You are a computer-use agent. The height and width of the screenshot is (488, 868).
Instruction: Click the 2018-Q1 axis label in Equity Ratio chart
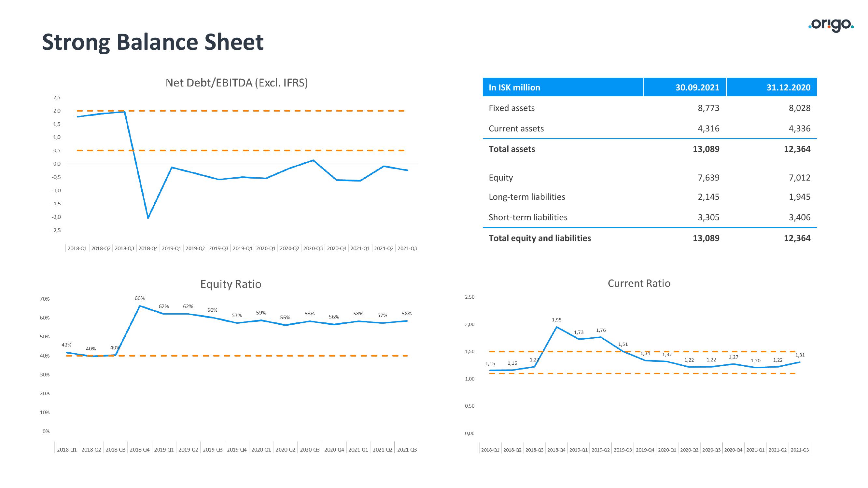[x=67, y=450]
